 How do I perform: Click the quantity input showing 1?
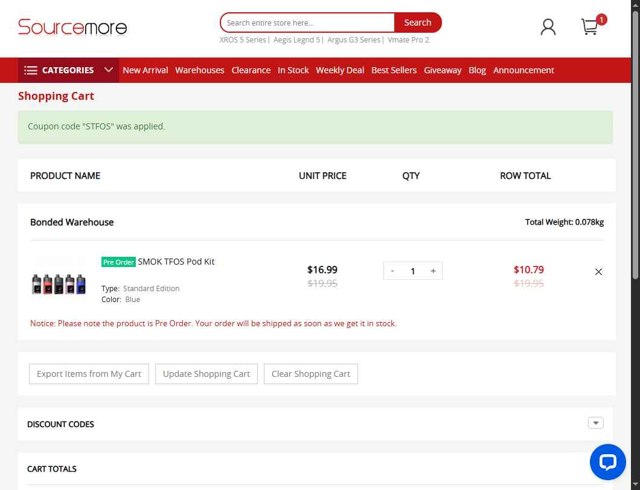(413, 271)
